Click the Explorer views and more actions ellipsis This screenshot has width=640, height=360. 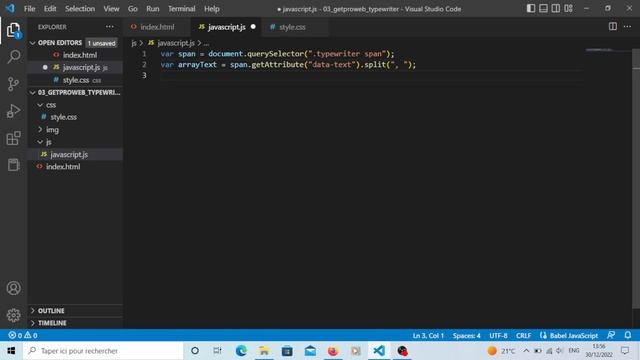110,27
